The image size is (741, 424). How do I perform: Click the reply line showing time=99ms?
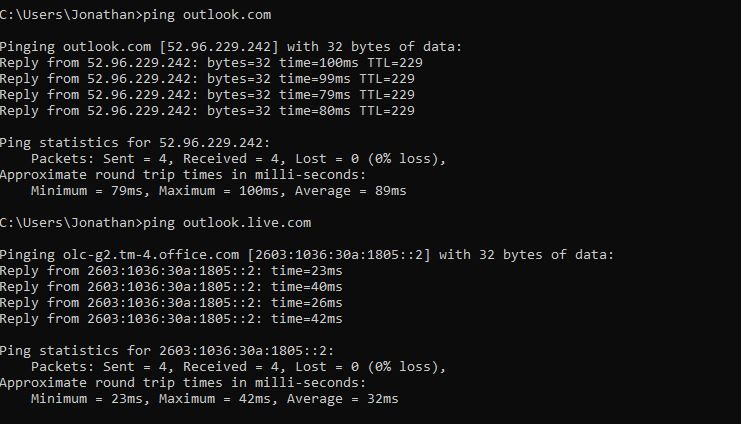[207, 79]
